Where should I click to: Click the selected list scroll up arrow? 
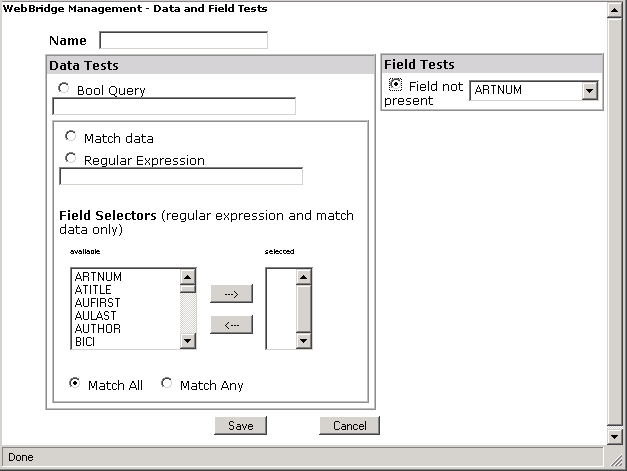click(304, 277)
